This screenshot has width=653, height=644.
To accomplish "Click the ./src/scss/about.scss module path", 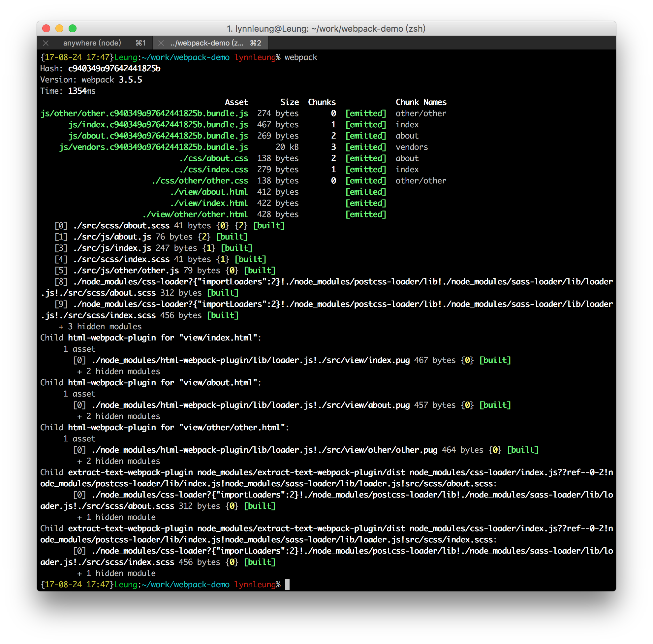I will pos(121,225).
